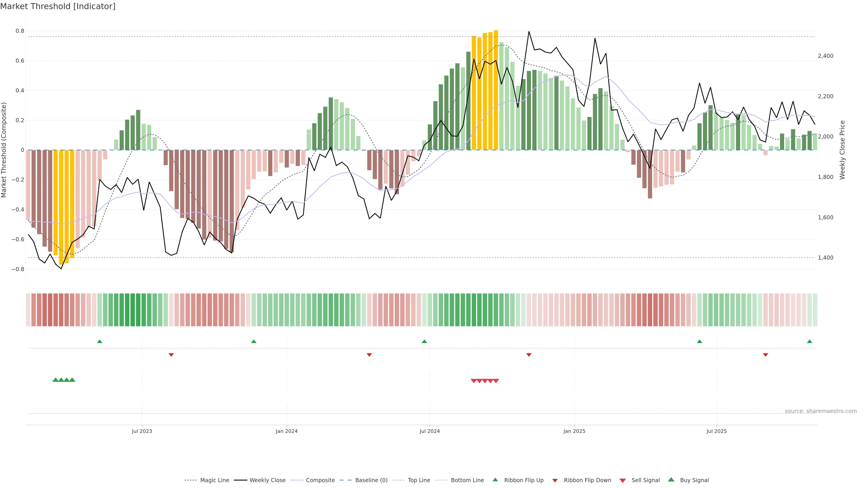Click the Sell Signal legend icon
The width and height of the screenshot is (868, 488).
point(623,480)
